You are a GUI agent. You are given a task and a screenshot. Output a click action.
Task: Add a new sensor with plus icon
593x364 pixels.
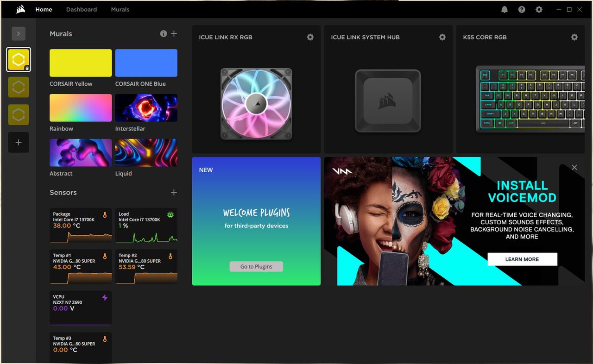pos(174,192)
